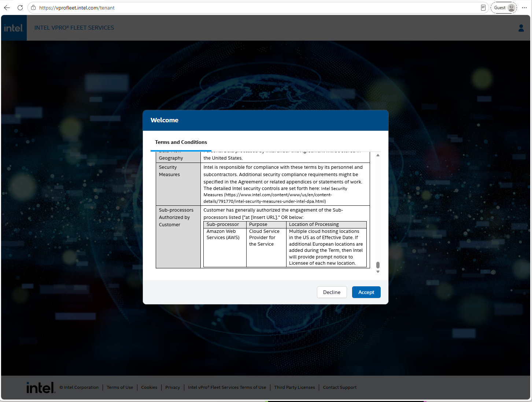Viewport: 532px width, 402px height.
Task: Click 'Sub-processors Authorized by Customer' label
Action: [x=176, y=217]
